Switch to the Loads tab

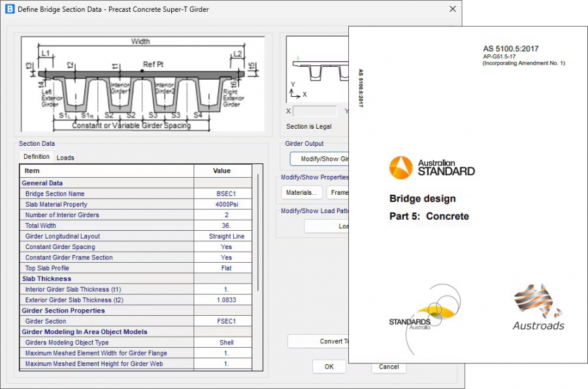[x=65, y=158]
